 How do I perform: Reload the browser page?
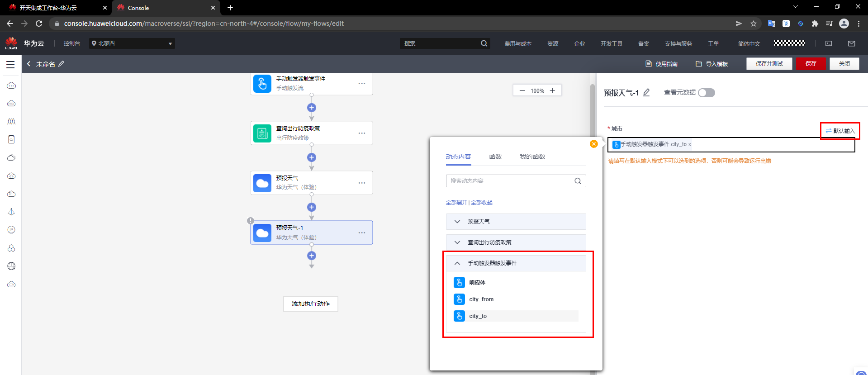39,24
